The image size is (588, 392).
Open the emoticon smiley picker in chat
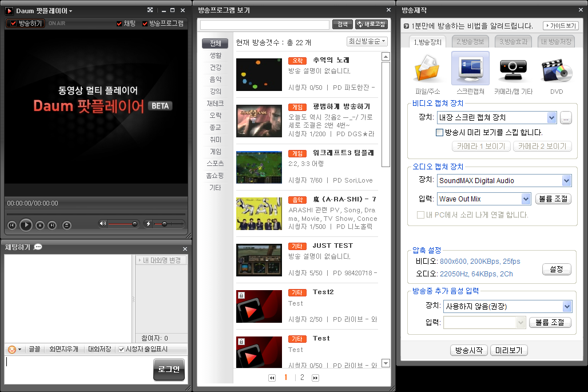(x=12, y=349)
